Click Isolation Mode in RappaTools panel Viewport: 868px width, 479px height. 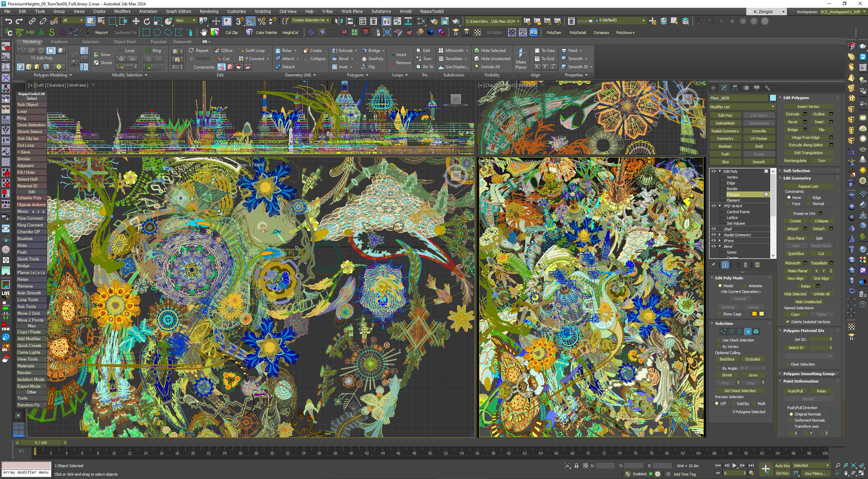31,380
